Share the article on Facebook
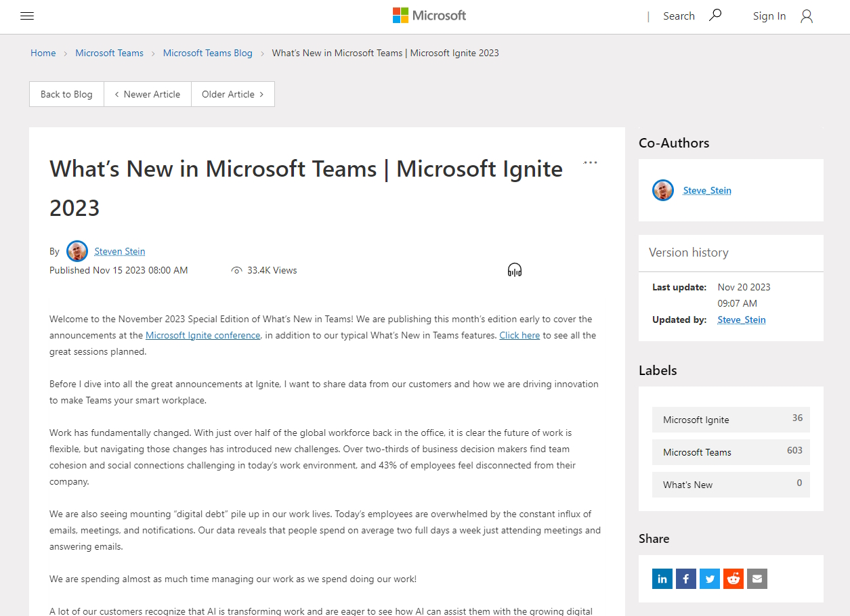The width and height of the screenshot is (850, 616). tap(685, 579)
